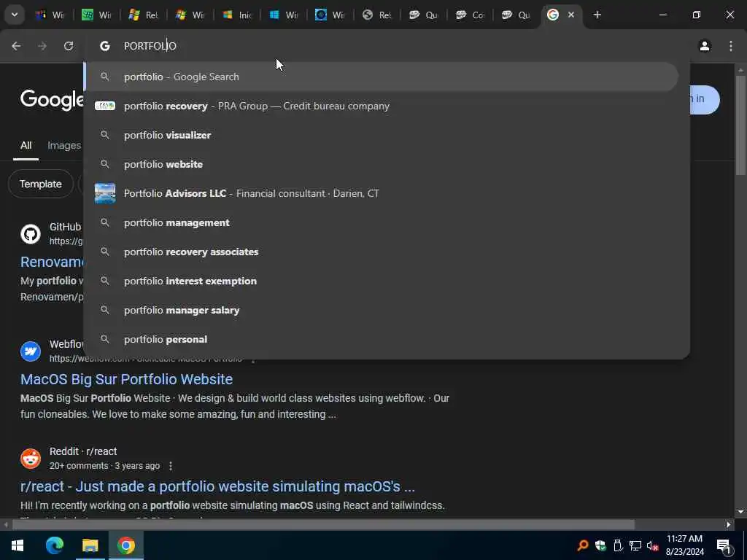747x560 pixels.
Task: Switch to the first 'Rel' browser tab
Action: (144, 15)
